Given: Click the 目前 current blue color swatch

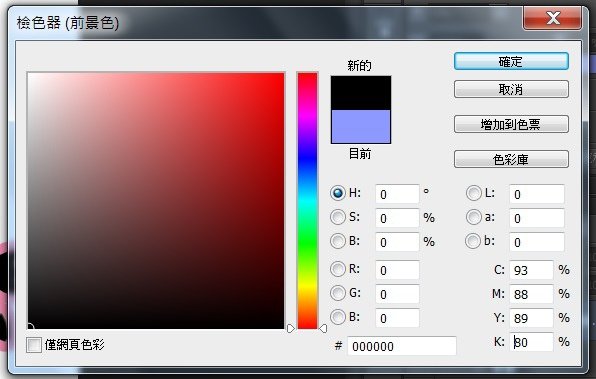Looking at the screenshot, I should [361, 127].
